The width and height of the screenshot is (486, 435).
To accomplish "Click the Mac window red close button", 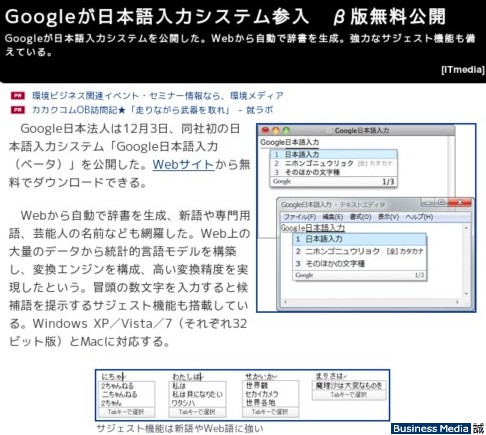I will tap(266, 130).
